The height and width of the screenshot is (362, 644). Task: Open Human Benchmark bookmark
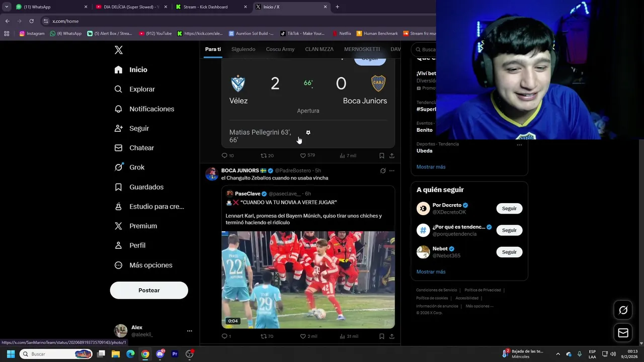377,34
